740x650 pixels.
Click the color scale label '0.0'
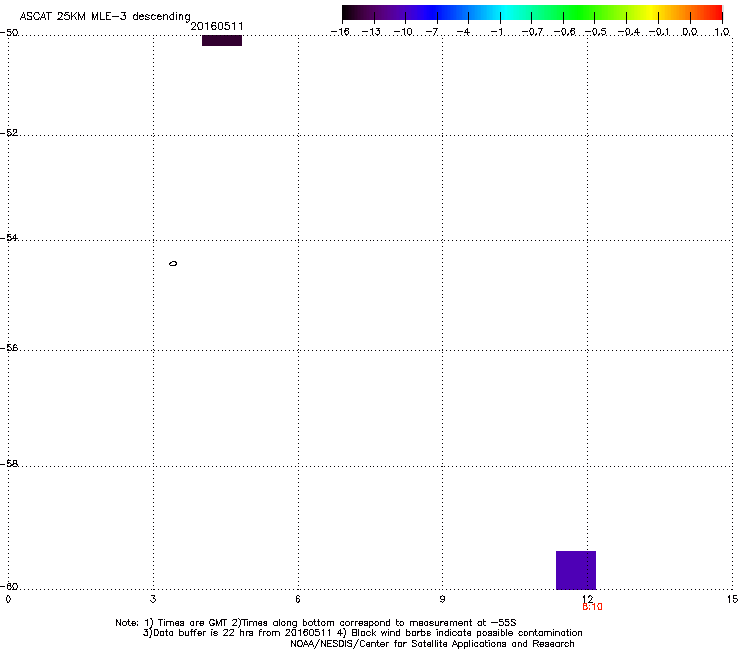[690, 32]
